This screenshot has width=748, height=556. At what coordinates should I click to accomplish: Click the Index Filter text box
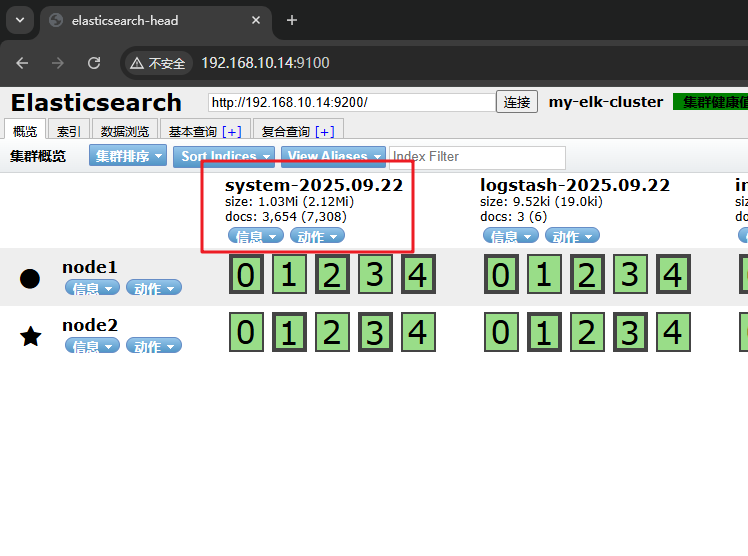(x=477, y=157)
